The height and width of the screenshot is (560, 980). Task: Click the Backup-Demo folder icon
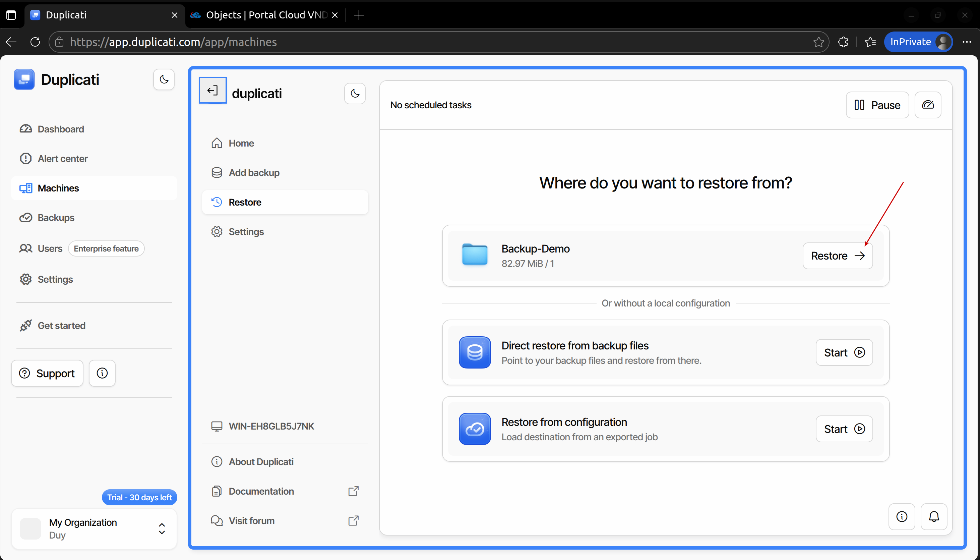tap(475, 255)
